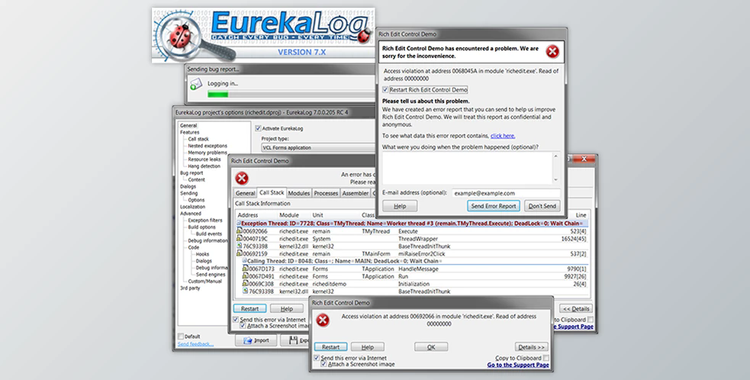Screen dimensions: 750x380
Task: Click the Import button in options window
Action: pyautogui.click(x=256, y=340)
